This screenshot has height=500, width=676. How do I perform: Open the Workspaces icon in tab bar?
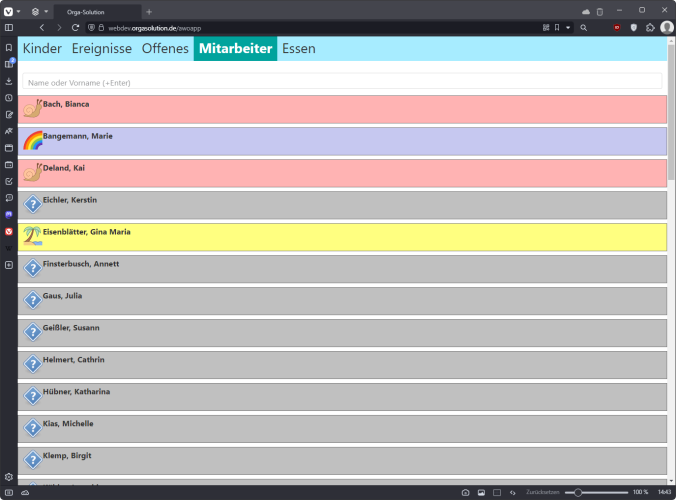(35, 12)
